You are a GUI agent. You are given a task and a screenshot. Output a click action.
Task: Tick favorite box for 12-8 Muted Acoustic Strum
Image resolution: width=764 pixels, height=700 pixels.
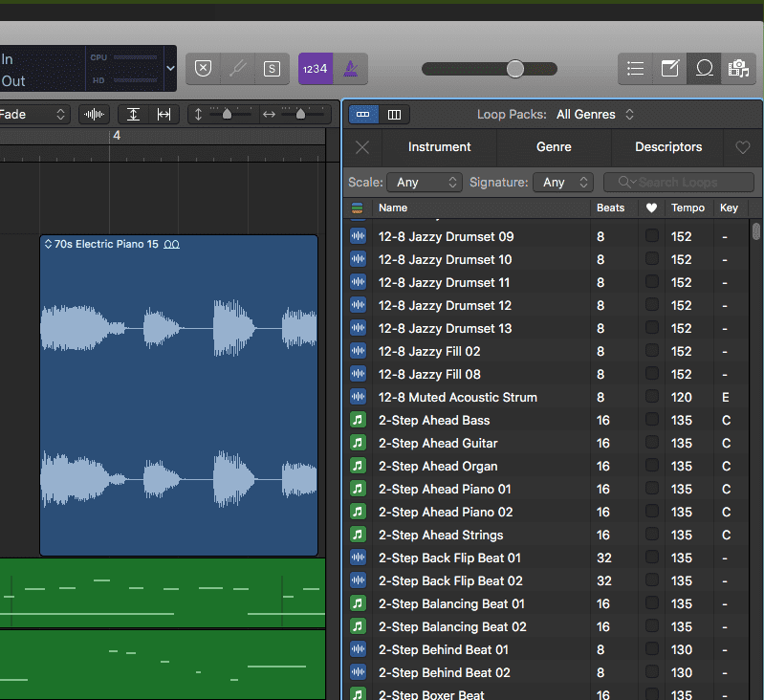click(x=652, y=396)
